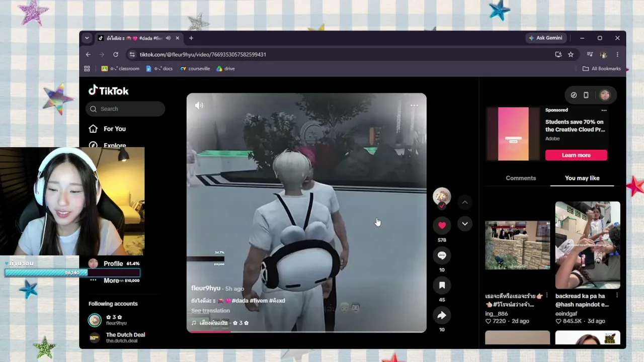This screenshot has width=644, height=362.
Task: Reload the TikTok page
Action: pyautogui.click(x=116, y=54)
